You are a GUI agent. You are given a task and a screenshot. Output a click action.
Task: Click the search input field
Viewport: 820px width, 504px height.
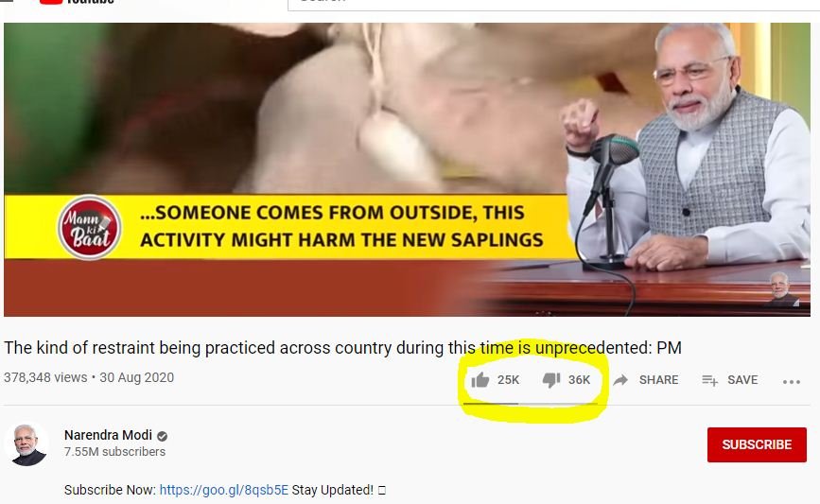pos(553,4)
